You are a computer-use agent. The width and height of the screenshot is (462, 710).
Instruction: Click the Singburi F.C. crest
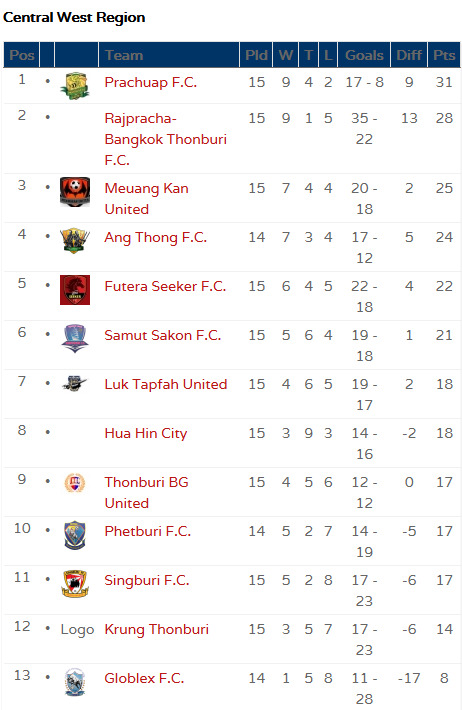tap(75, 584)
